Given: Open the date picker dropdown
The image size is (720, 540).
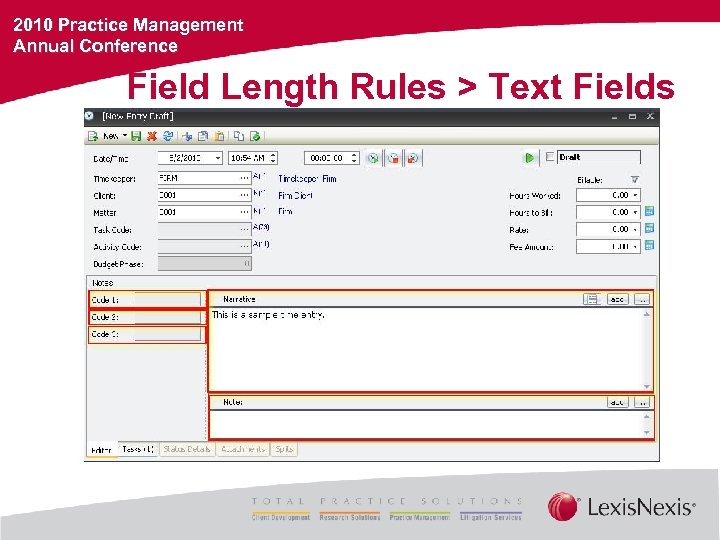Looking at the screenshot, I should tap(218, 158).
